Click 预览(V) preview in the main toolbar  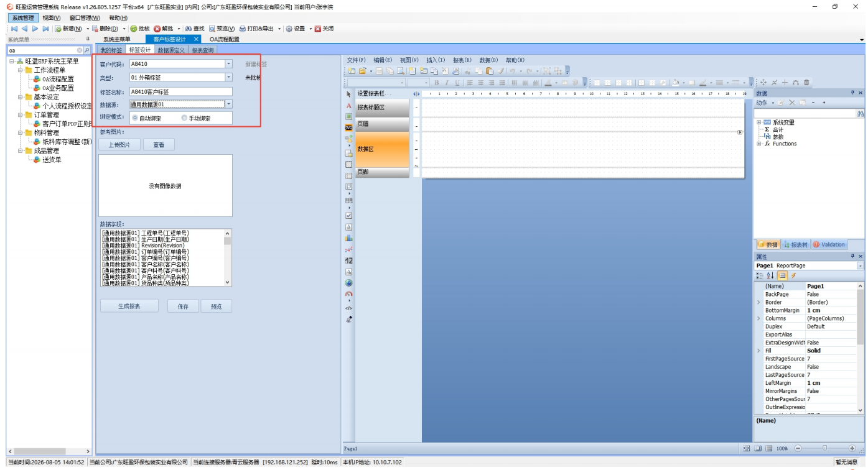pos(222,29)
